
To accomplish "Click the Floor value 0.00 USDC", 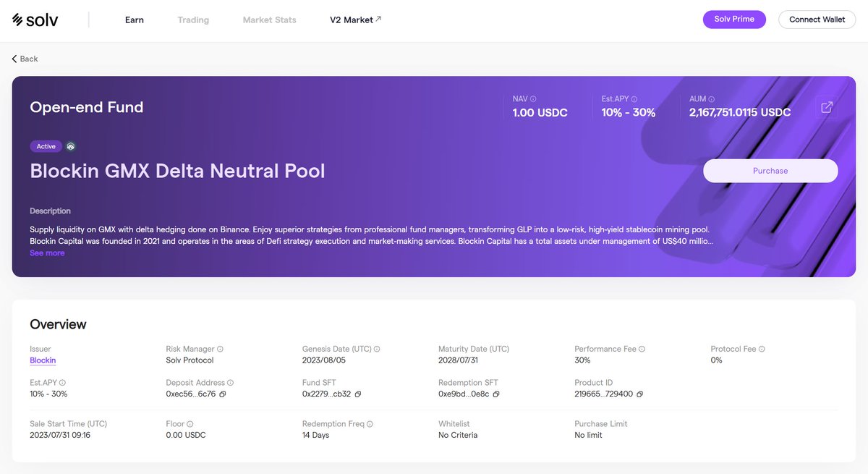I will [186, 436].
